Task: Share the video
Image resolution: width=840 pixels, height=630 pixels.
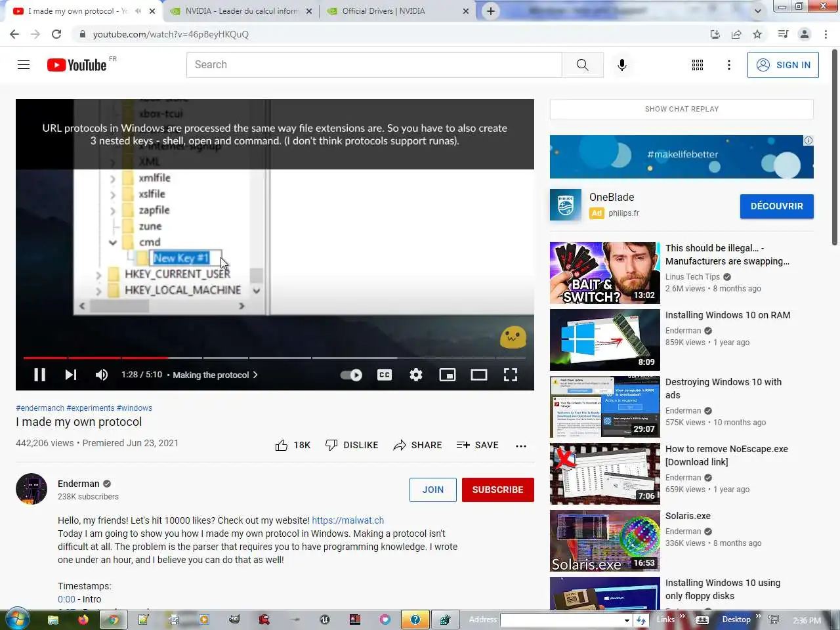Action: [417, 445]
